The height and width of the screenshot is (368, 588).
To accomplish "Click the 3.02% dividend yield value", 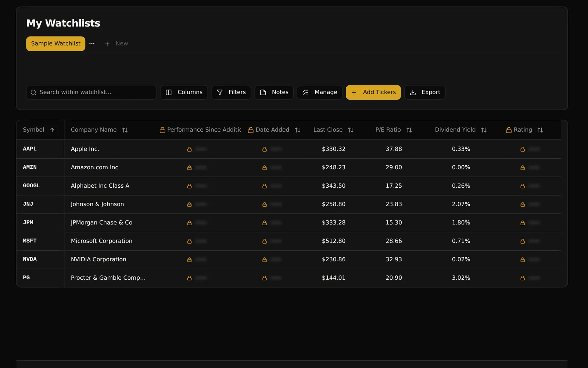I will tap(461, 278).
